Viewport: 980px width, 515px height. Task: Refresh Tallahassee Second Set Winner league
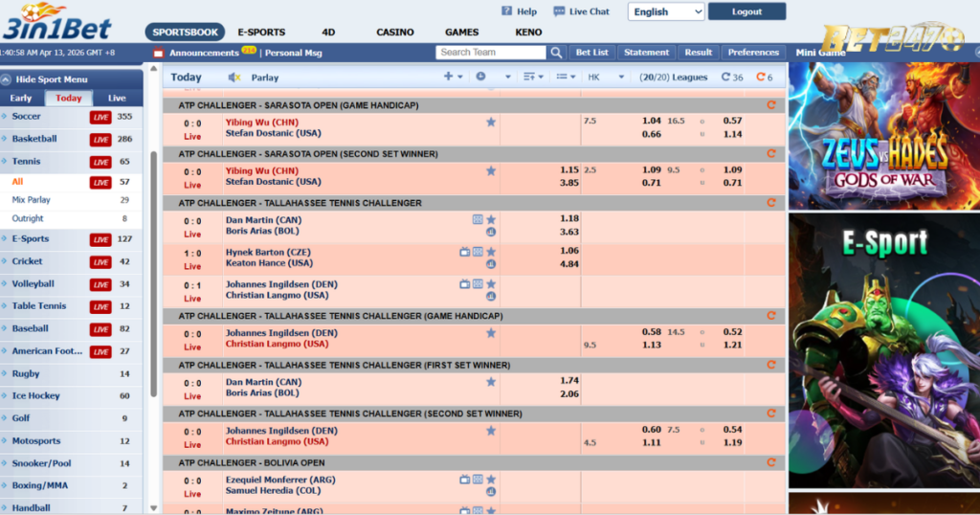click(x=771, y=414)
